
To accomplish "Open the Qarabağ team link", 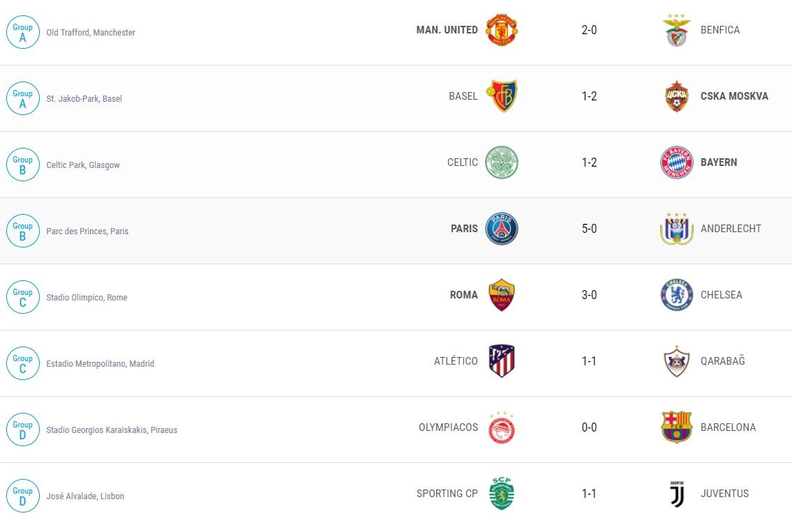I will 722,361.
